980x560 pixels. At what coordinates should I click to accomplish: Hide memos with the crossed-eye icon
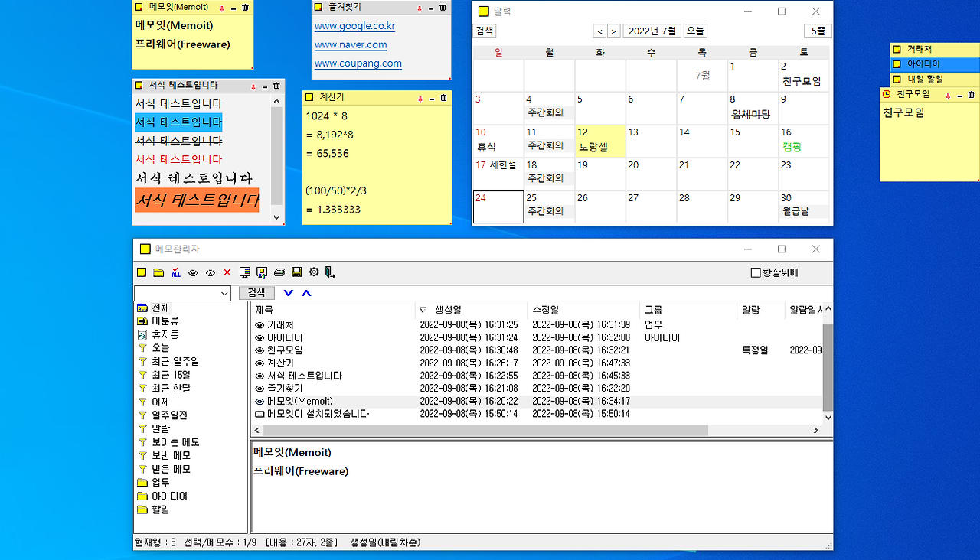coord(209,272)
